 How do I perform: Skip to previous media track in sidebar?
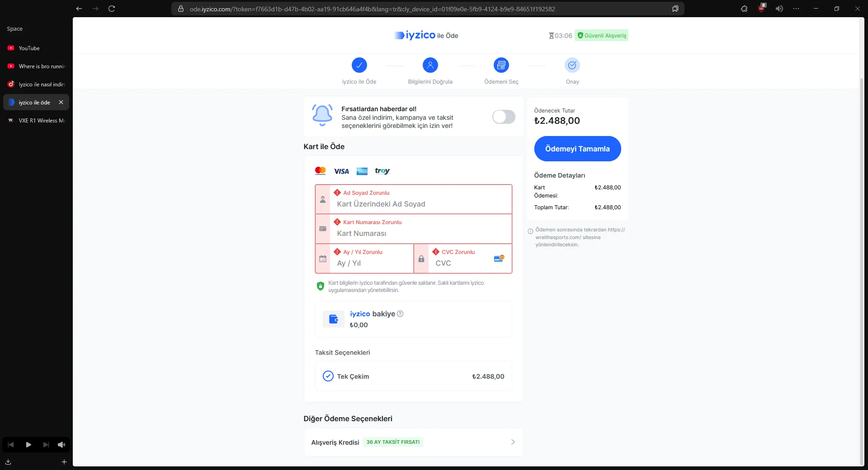[x=11, y=445]
